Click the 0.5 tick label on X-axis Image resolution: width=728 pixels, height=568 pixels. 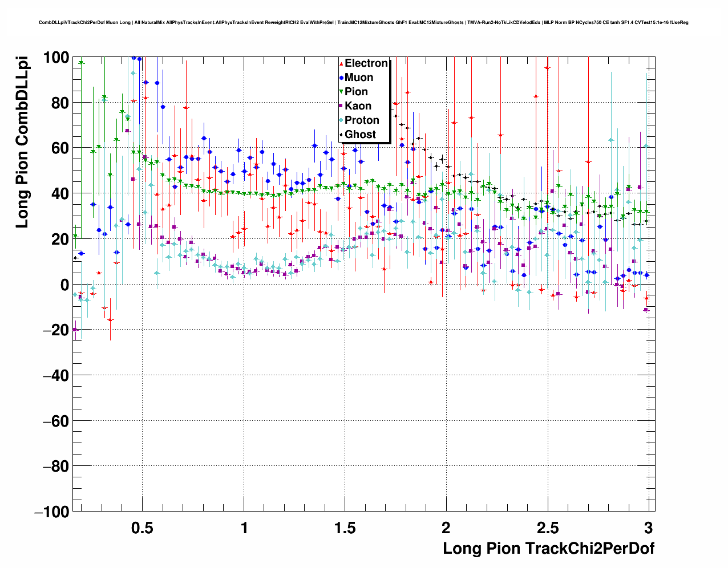pos(142,528)
